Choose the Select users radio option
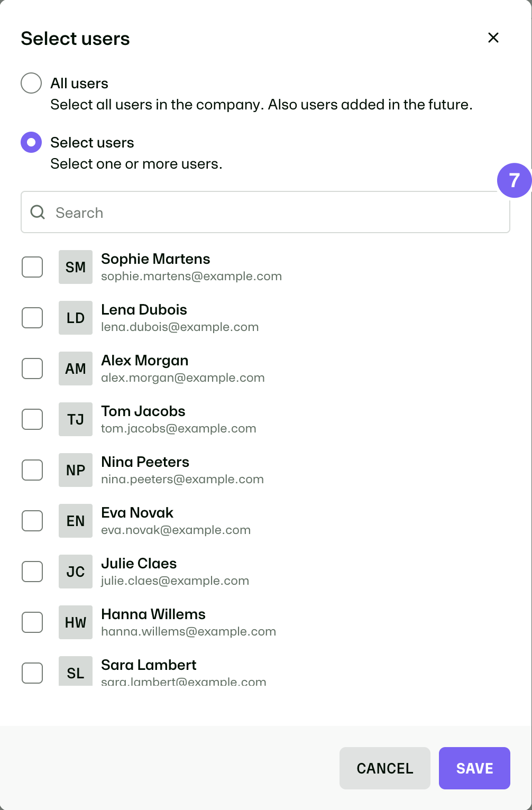Image resolution: width=532 pixels, height=810 pixels. tap(31, 142)
